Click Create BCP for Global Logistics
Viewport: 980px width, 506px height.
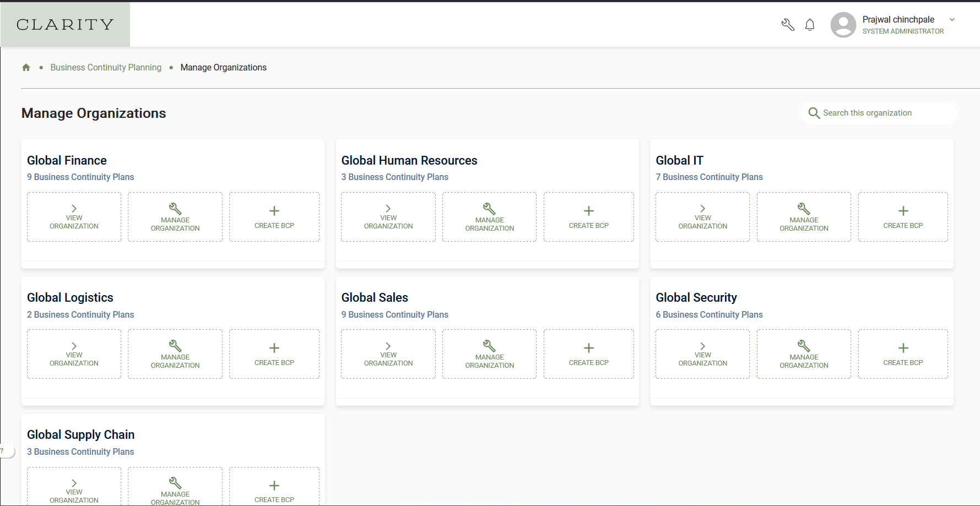pyautogui.click(x=274, y=354)
